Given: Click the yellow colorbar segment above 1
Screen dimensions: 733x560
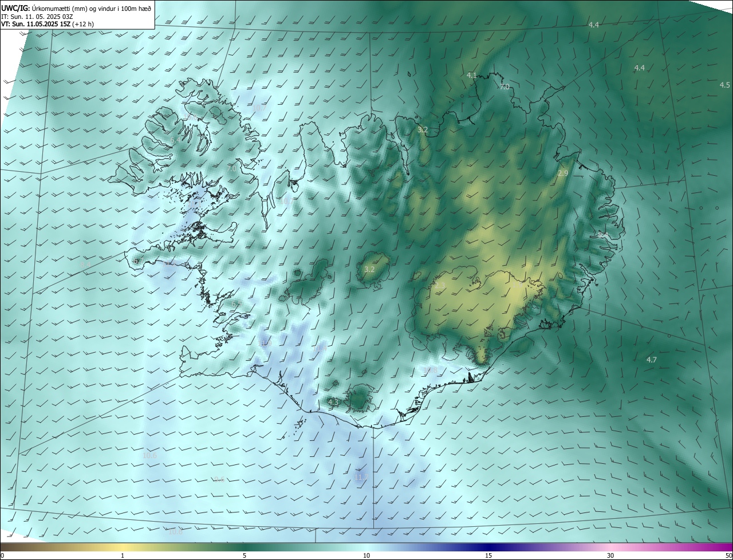Looking at the screenshot, I should pos(123,547).
